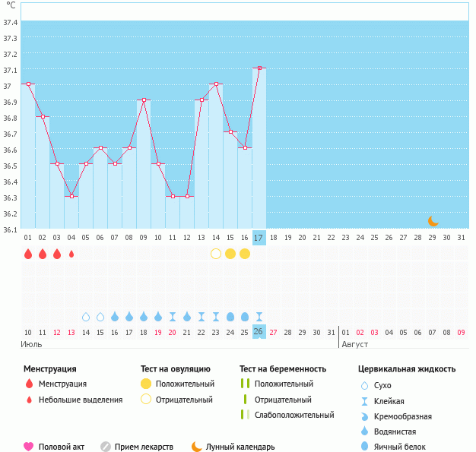
Task: Click the grey Прием лекарств pill icon
Action: pos(106,447)
